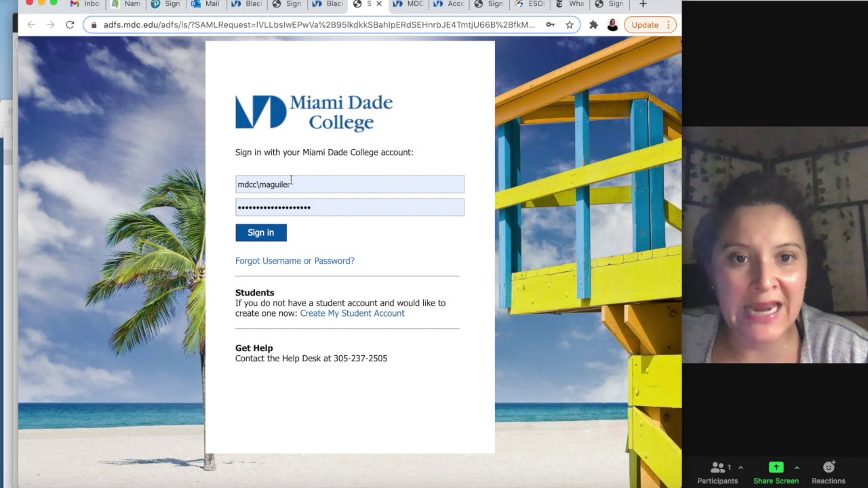
Task: Open saved passwords via the key icon
Action: [x=550, y=25]
